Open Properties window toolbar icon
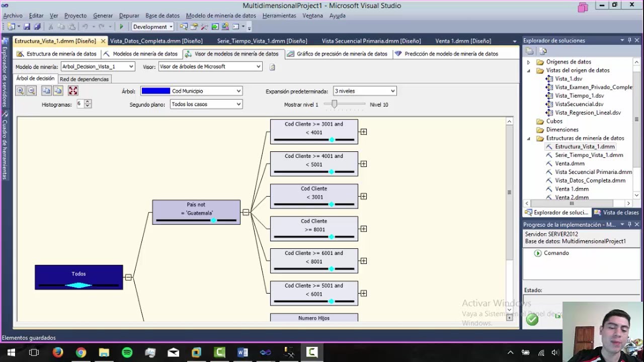Viewport: 644px width, 362px height. tap(194, 27)
